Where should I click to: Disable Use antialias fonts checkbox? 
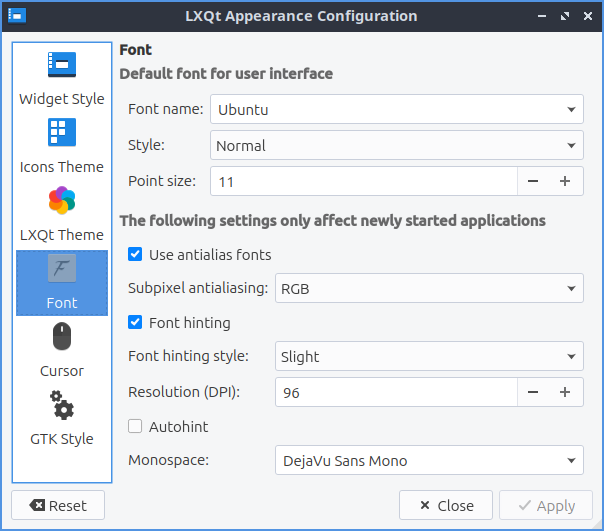pyautogui.click(x=136, y=255)
